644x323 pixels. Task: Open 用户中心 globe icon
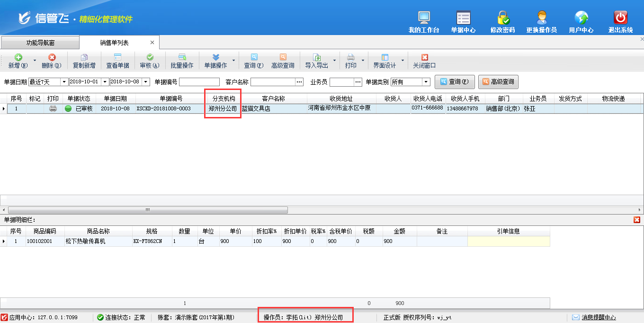[x=581, y=19]
